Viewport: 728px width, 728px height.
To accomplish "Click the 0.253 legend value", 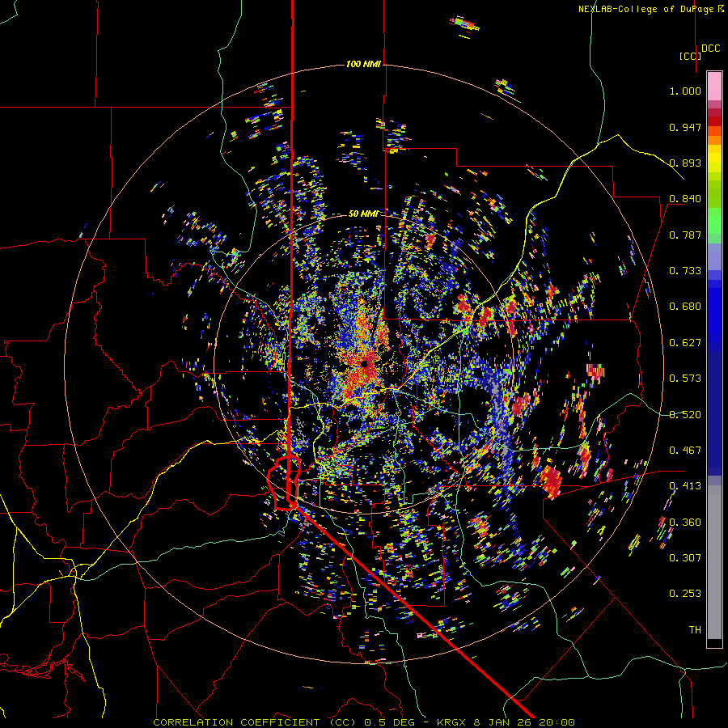I will point(685,594).
